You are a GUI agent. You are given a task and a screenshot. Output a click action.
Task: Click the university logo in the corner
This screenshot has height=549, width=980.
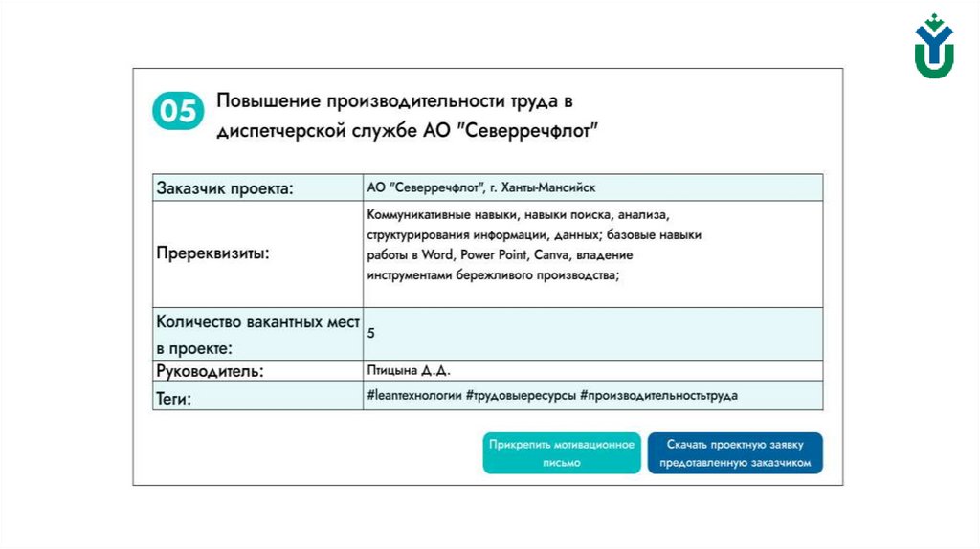click(934, 46)
